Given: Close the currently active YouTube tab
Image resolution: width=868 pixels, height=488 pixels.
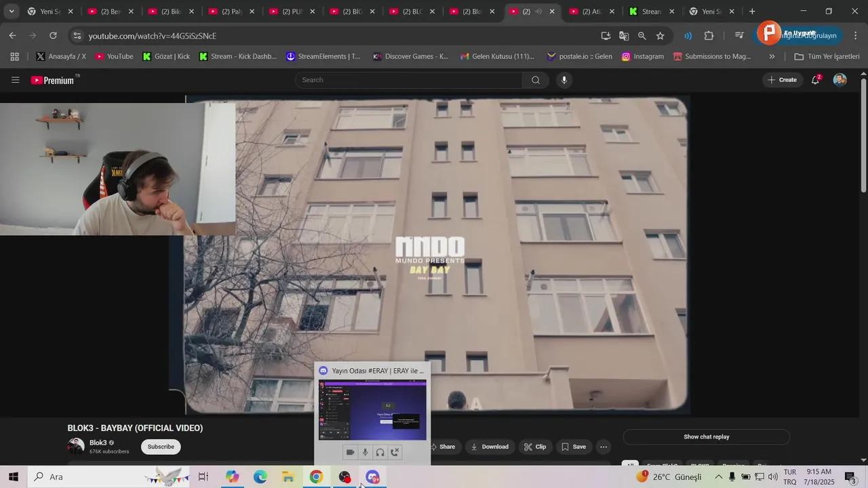Looking at the screenshot, I should click(552, 12).
